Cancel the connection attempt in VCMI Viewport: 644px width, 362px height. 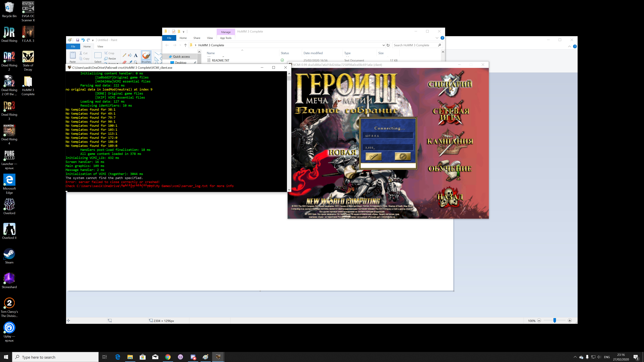pos(402,157)
